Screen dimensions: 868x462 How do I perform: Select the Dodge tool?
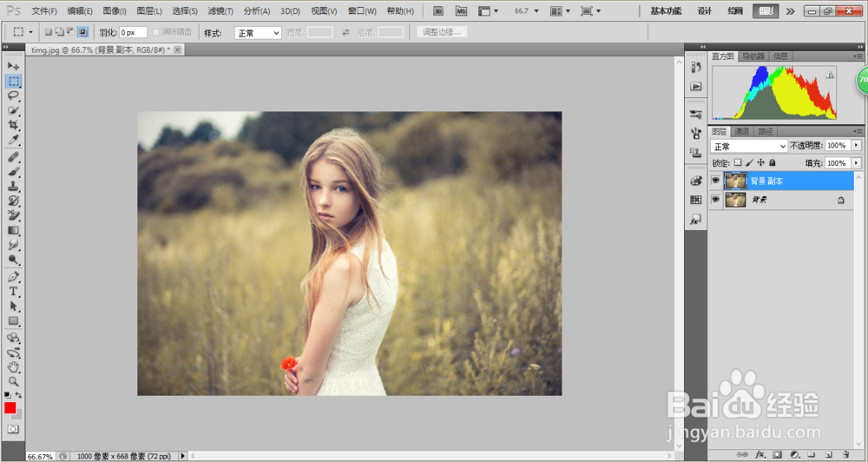click(x=13, y=260)
